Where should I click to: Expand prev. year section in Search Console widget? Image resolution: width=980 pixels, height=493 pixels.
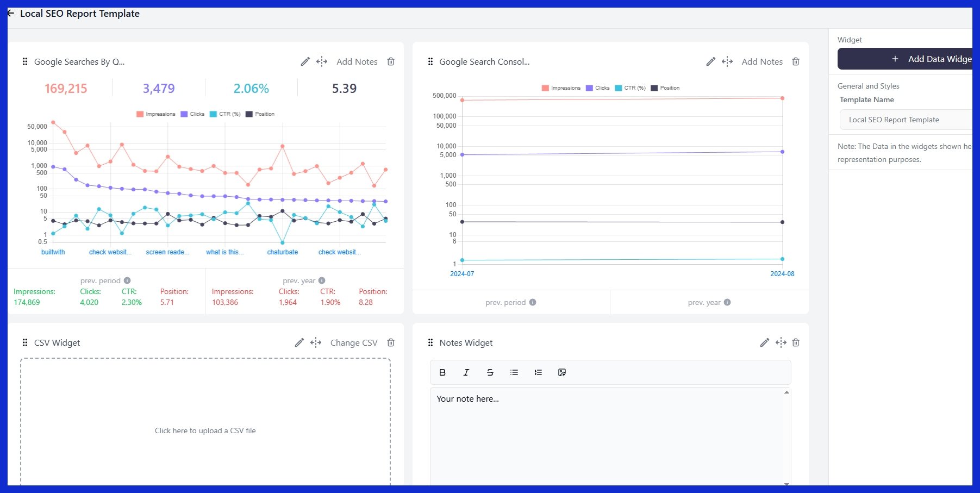point(708,302)
